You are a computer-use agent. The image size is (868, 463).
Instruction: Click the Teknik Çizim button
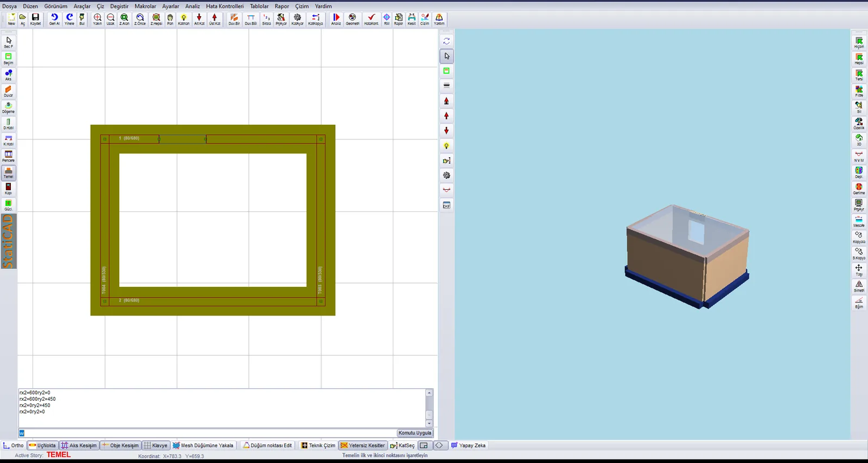pos(318,445)
